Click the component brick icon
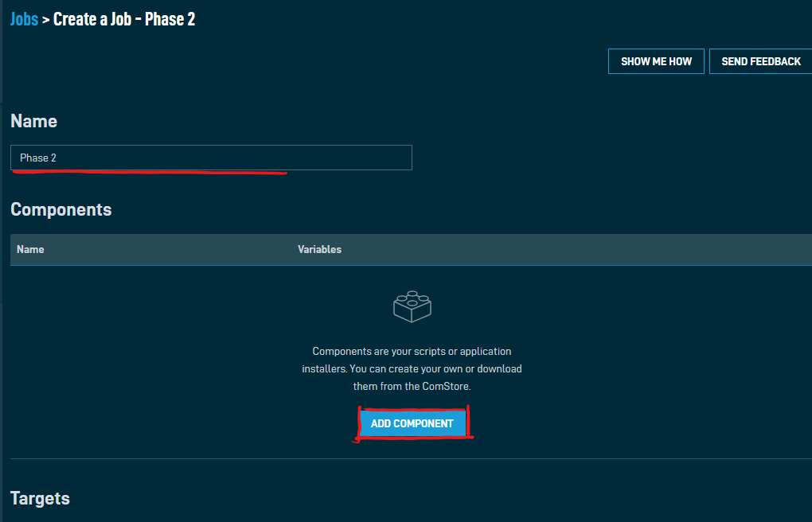The height and width of the screenshot is (522, 812). tap(412, 306)
